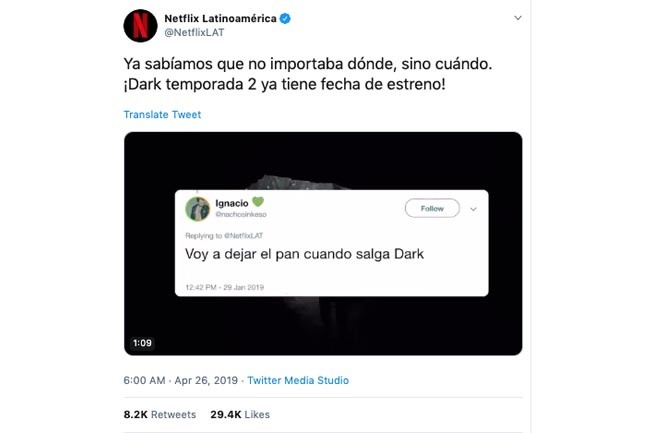View the 29.4K Likes list
Screen dimensions: 650x433
240,414
